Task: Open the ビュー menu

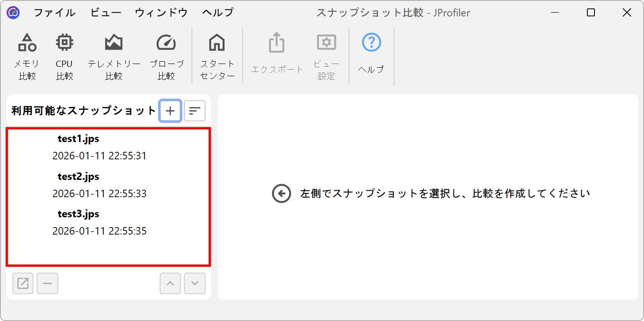Action: 105,13
